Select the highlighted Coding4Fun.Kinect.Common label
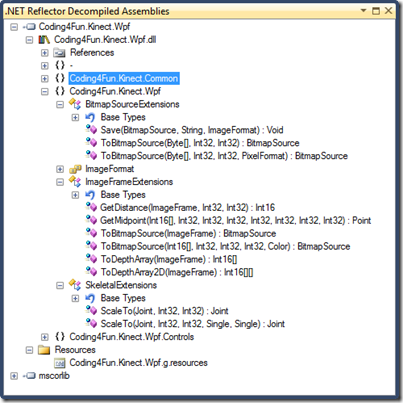This screenshot has width=403, height=403. (x=124, y=78)
